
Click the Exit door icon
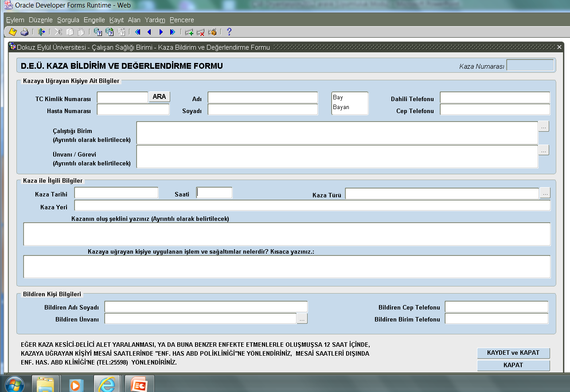[x=42, y=32]
